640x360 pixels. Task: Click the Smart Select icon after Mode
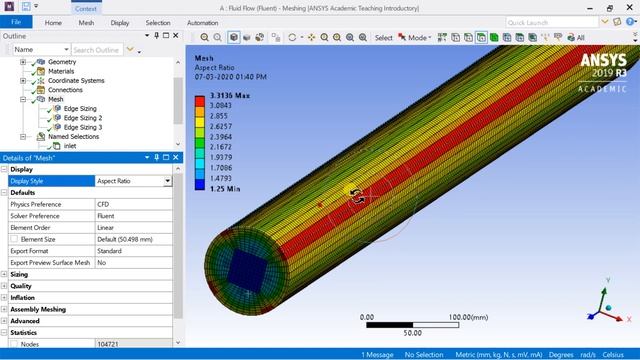(x=442, y=38)
